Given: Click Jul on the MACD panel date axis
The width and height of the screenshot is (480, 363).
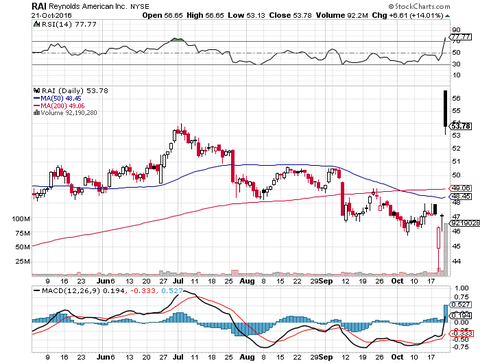Looking at the screenshot, I should 179,357.
